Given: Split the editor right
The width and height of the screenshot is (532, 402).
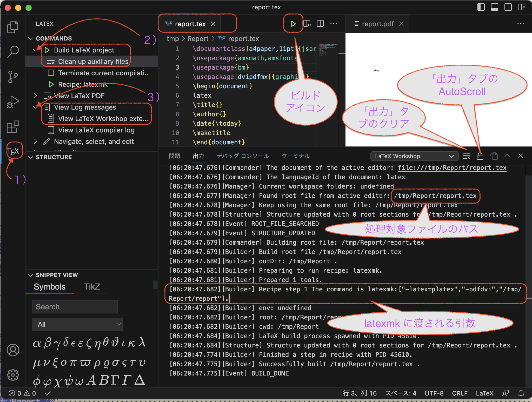Looking at the screenshot, I should coord(320,24).
